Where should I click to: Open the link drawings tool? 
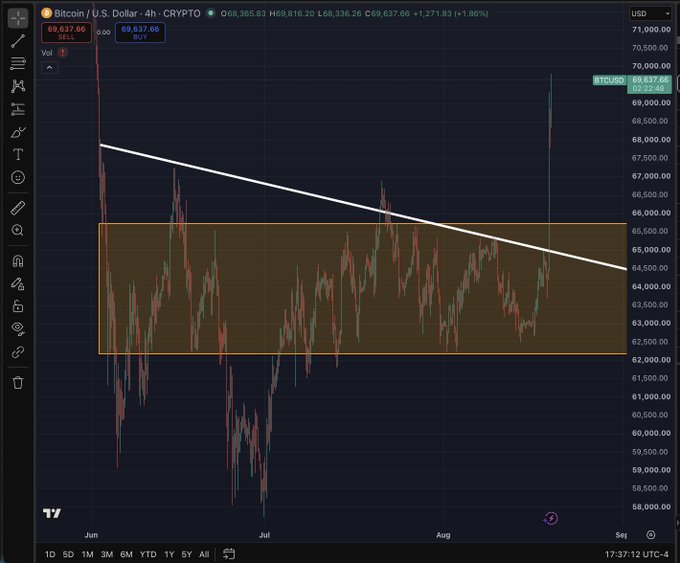18,352
